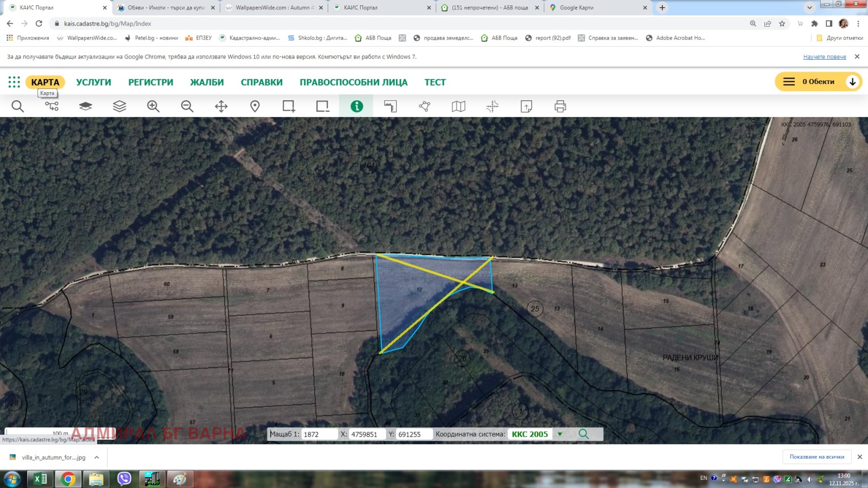Print the map with printer icon
The image size is (868, 488).
(x=560, y=106)
